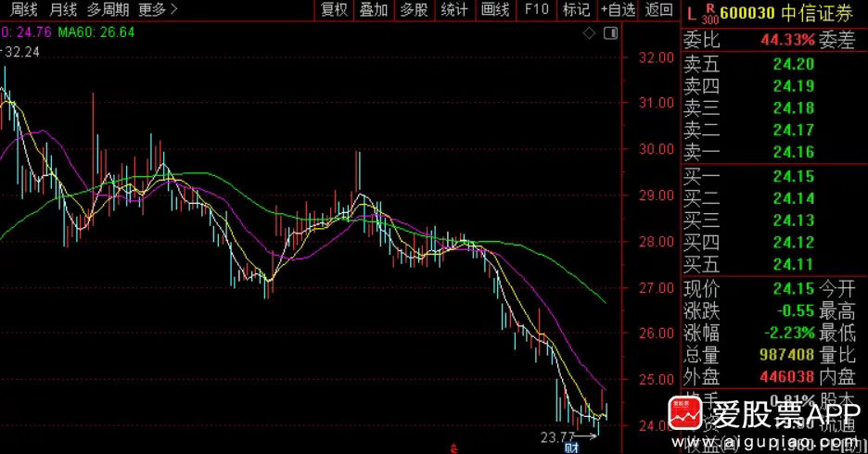The width and height of the screenshot is (868, 454).
Task: Click 涨跌 change value -0.55
Action: (796, 310)
